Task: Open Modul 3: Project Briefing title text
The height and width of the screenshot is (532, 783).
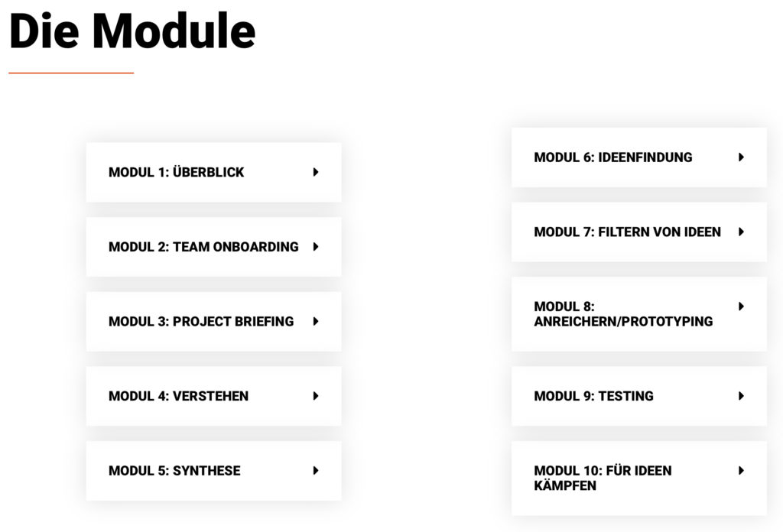Action: 201,321
